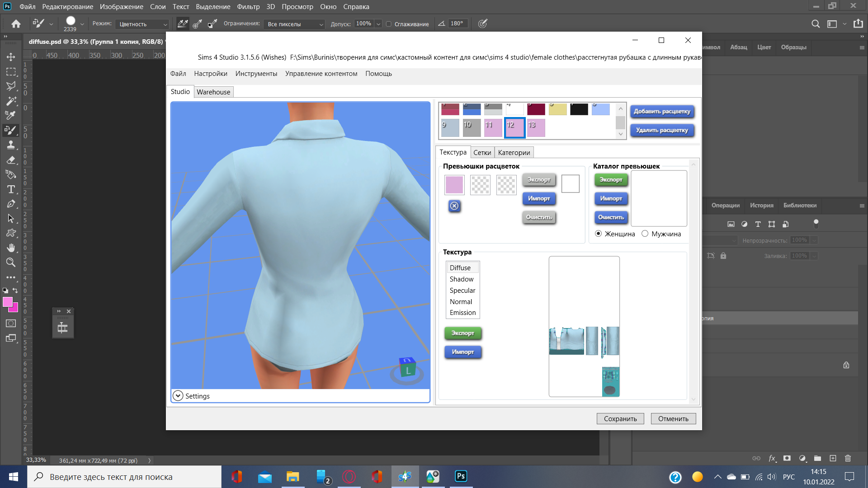Open the Режим Цветность dropdown
868x488 pixels.
coord(142,24)
